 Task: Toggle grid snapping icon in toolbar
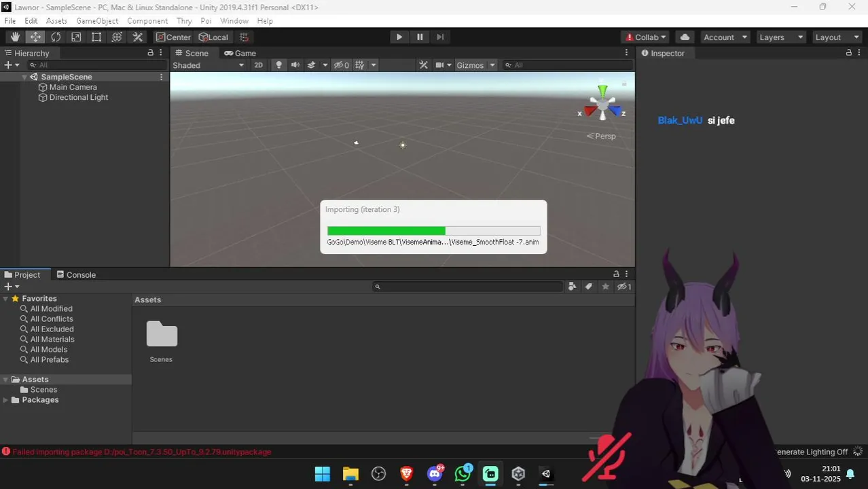coord(244,37)
